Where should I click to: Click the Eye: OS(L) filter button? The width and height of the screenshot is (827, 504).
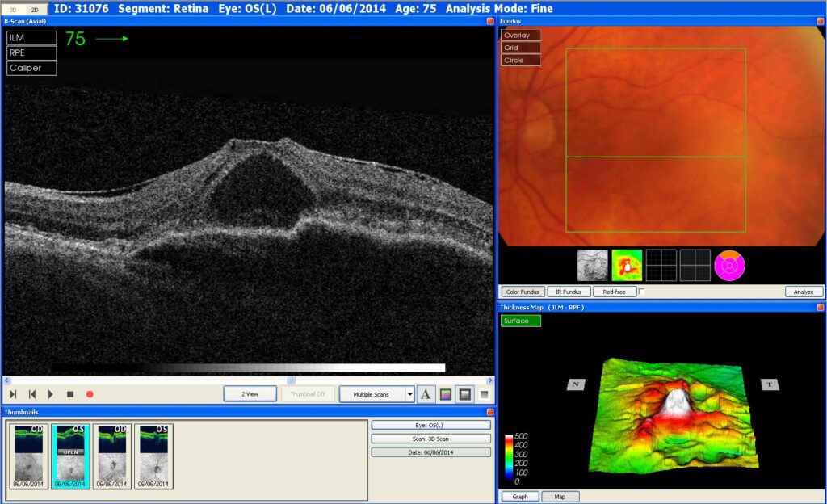431,425
